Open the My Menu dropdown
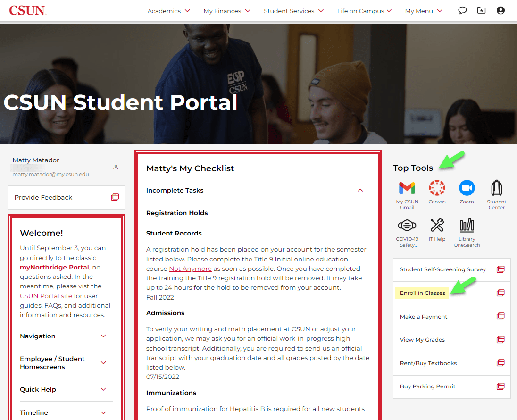The image size is (517, 420). coord(424,11)
